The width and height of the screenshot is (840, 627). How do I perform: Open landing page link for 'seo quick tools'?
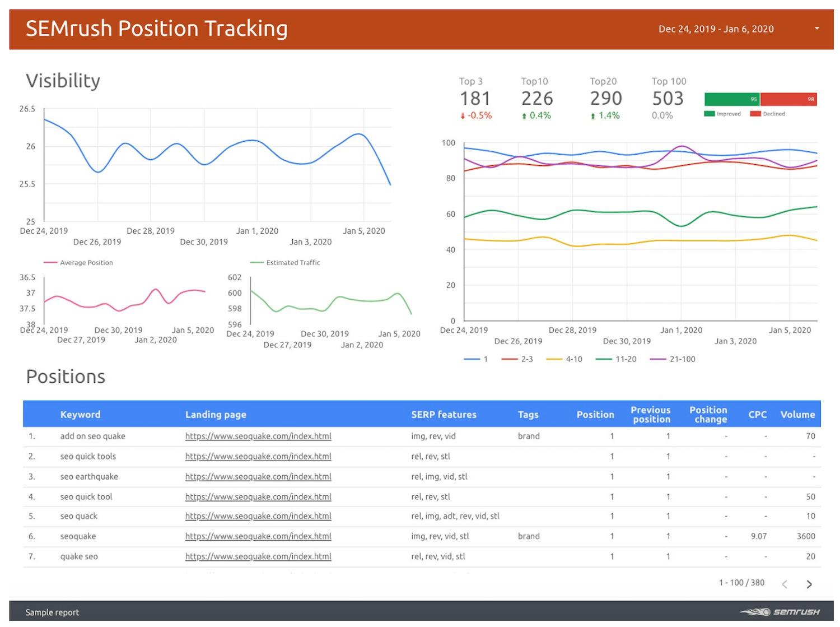coord(258,457)
